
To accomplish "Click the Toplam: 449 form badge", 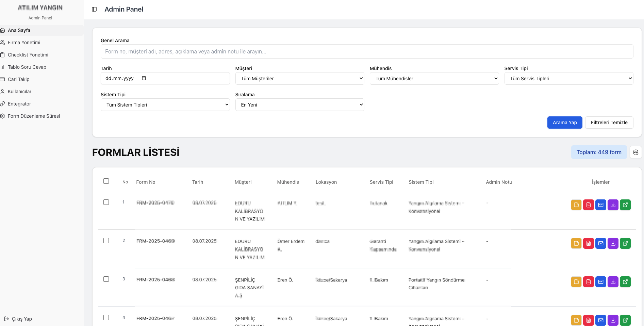I will pos(599,152).
